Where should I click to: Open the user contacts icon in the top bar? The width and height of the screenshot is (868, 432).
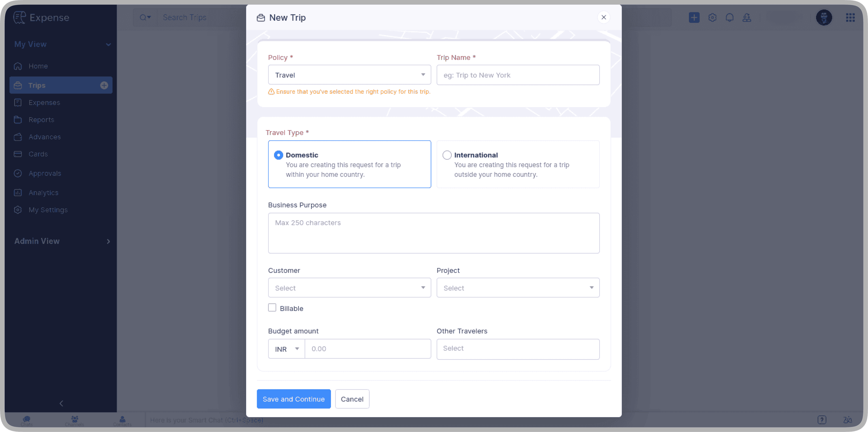pos(746,17)
